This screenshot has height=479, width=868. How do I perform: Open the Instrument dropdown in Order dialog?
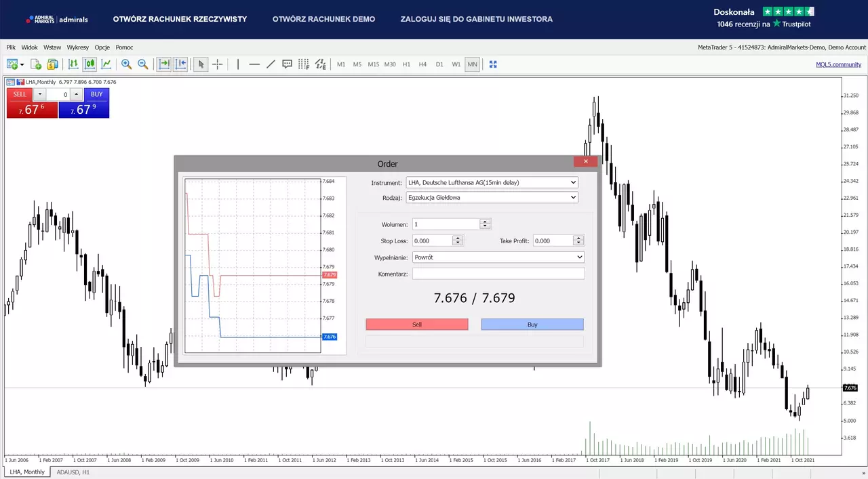click(x=492, y=182)
